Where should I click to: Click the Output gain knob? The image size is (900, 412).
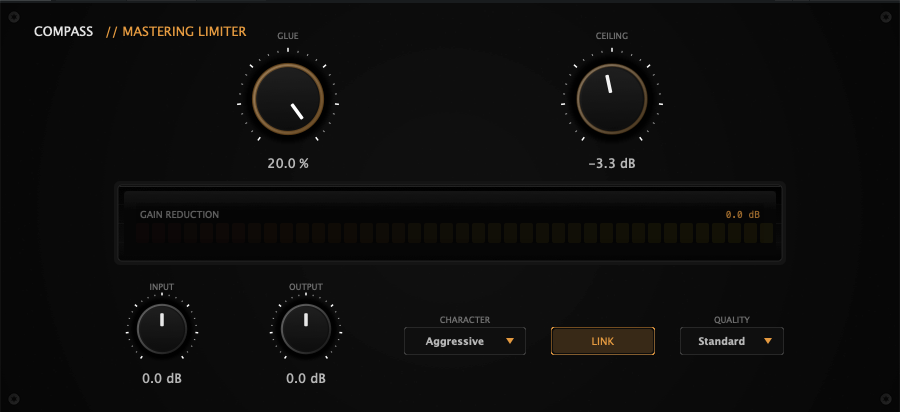(306, 329)
